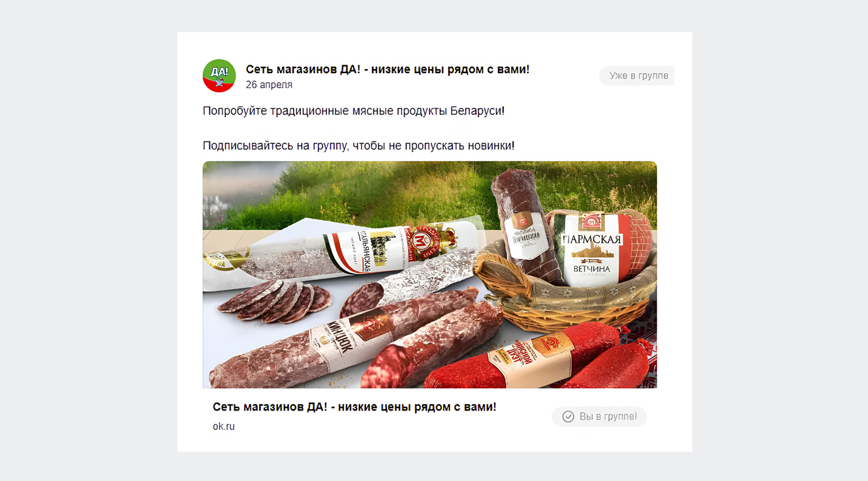Image resolution: width=868 pixels, height=481 pixels.
Task: Open the ok.ru link below the image
Action: (x=224, y=426)
